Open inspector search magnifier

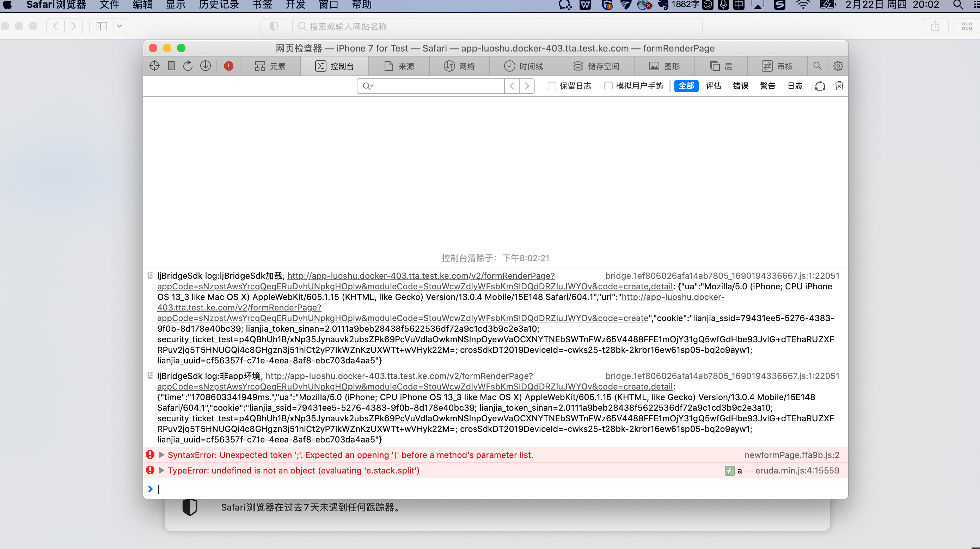817,66
